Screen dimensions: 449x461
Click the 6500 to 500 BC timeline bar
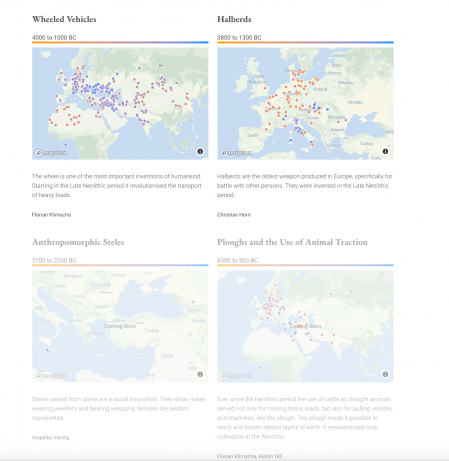point(305,265)
